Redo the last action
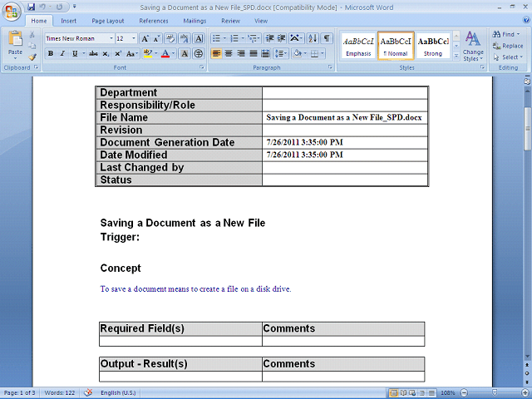Viewport: 532px width, 399px height. point(59,7)
